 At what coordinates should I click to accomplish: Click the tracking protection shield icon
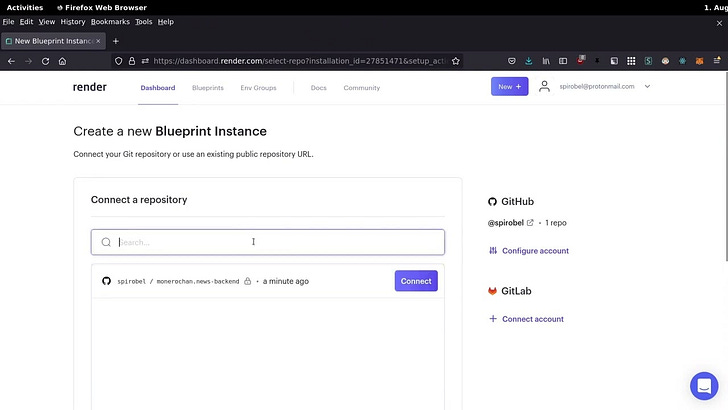118,61
